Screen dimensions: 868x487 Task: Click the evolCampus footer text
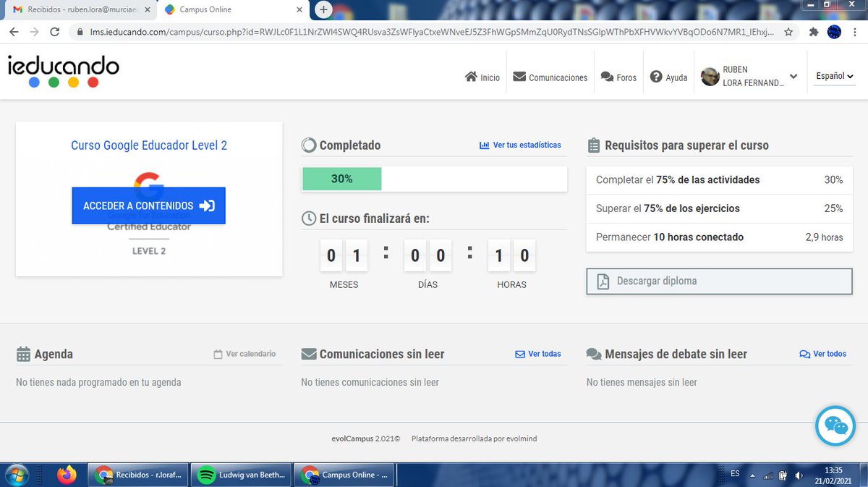point(365,439)
